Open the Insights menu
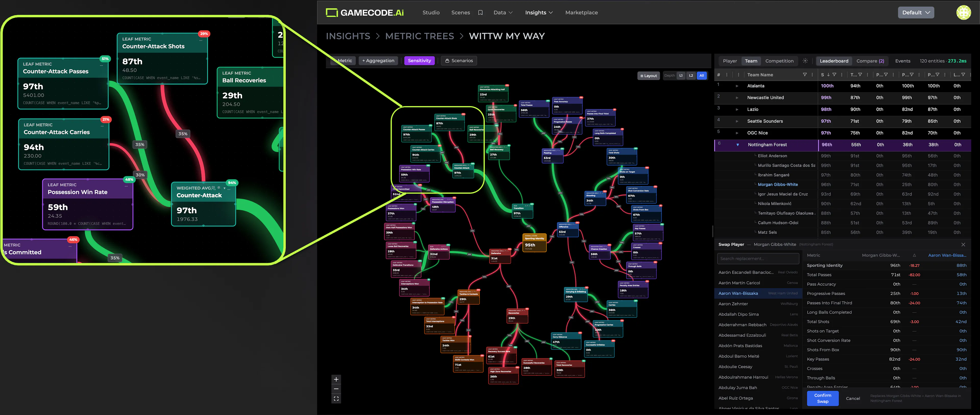 (539, 12)
